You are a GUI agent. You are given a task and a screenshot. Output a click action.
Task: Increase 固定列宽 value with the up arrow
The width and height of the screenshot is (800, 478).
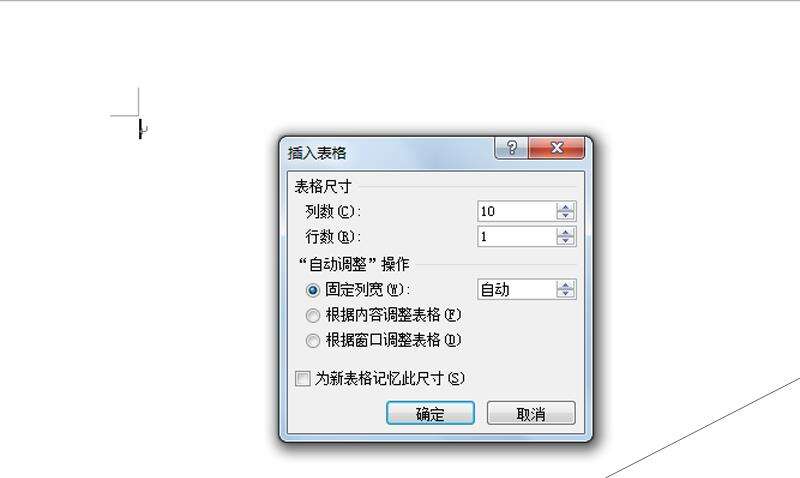(565, 285)
